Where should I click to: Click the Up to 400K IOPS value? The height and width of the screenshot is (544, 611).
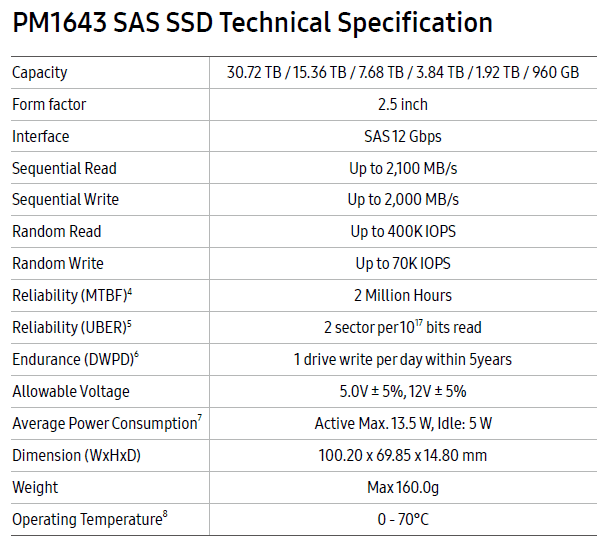(402, 232)
